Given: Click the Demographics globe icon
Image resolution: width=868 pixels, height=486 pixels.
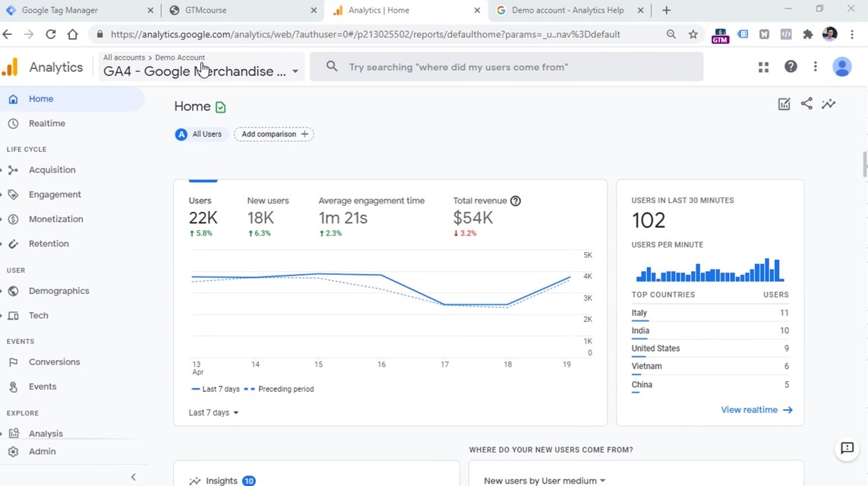Looking at the screenshot, I should 13,291.
